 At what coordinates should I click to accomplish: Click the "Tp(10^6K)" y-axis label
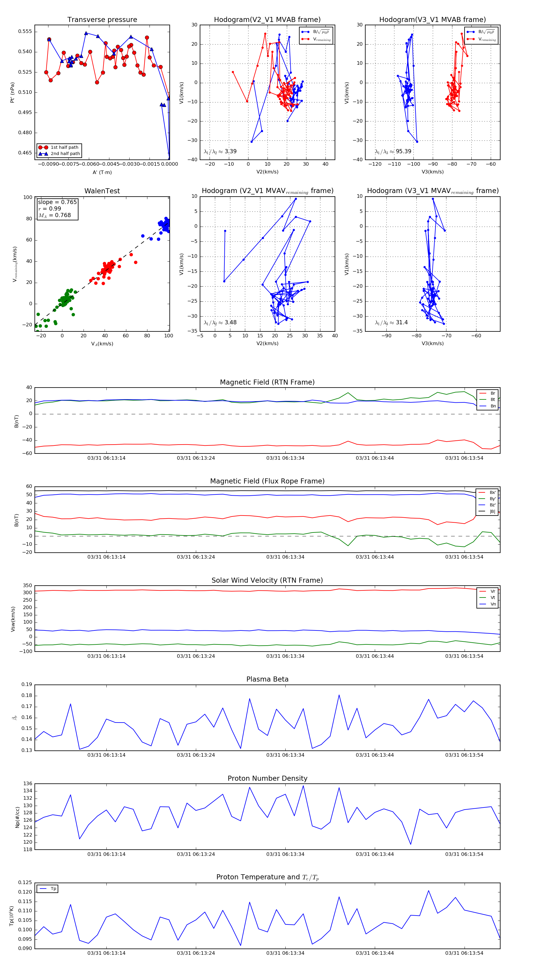12,916
